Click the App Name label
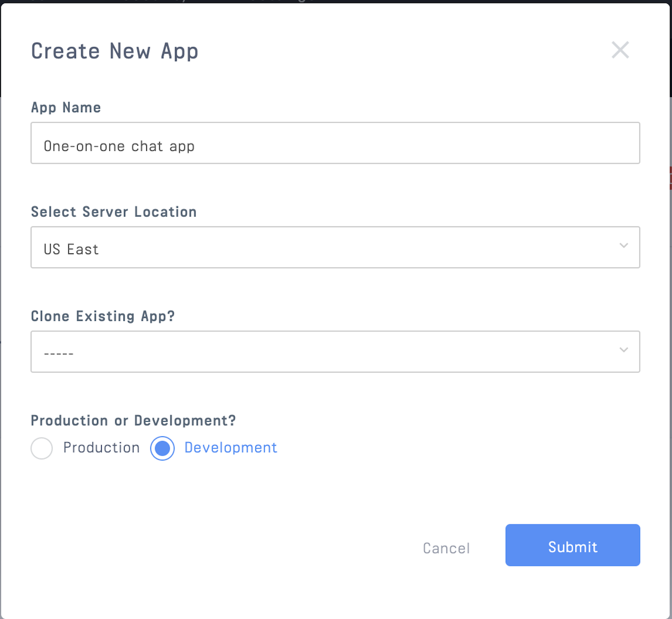The height and width of the screenshot is (619, 672). 66,107
